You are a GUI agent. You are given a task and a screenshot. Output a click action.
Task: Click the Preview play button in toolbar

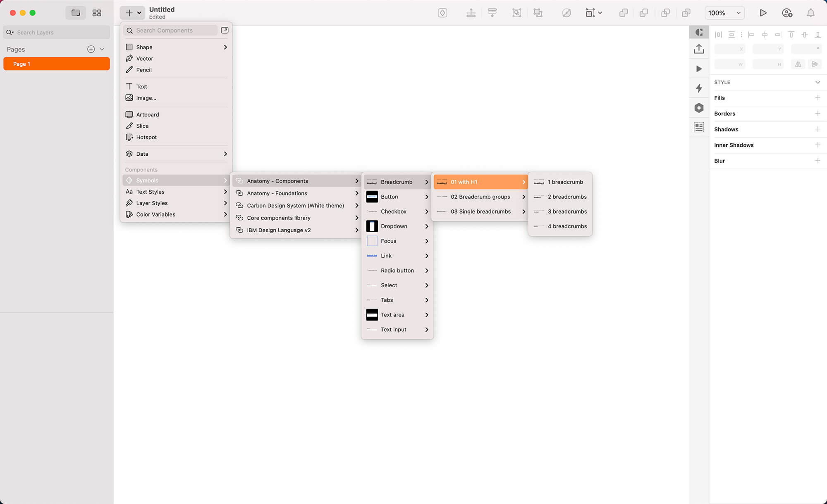pyautogui.click(x=763, y=13)
